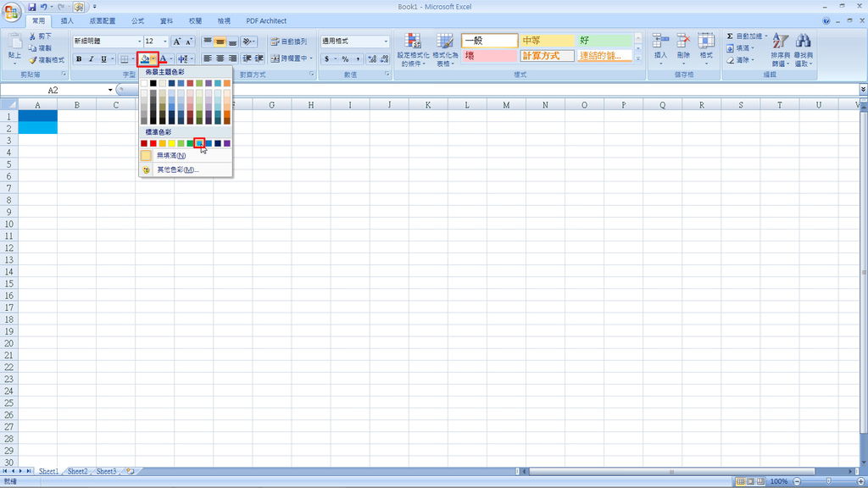Expand the cell styles gallery More arrow
The width and height of the screenshot is (868, 488).
[638, 58]
